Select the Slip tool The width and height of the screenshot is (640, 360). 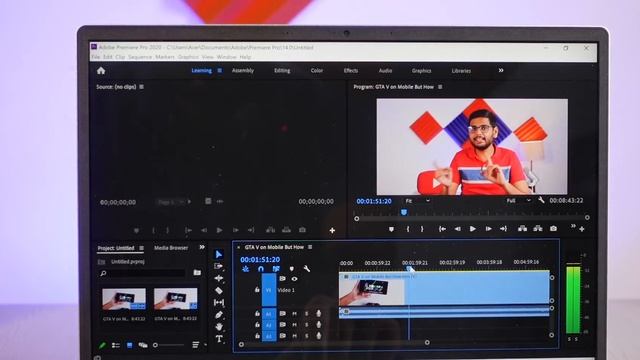point(219,302)
